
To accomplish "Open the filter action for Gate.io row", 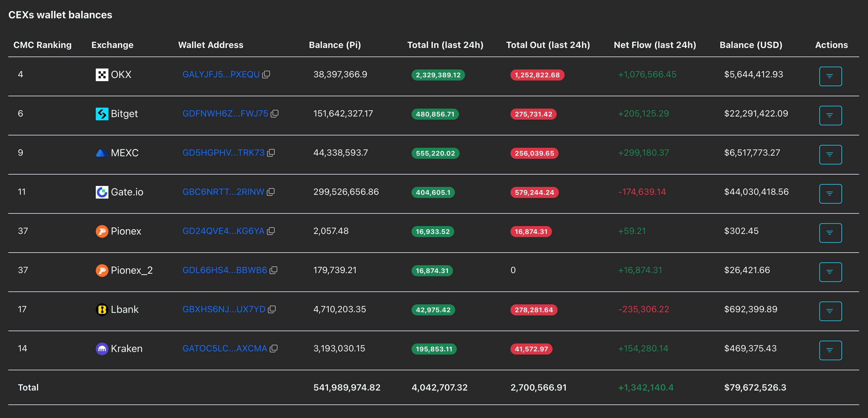I will pos(830,194).
